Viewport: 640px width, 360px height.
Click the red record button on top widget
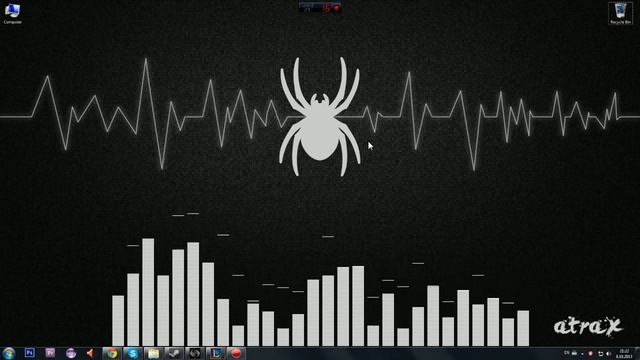pos(337,7)
